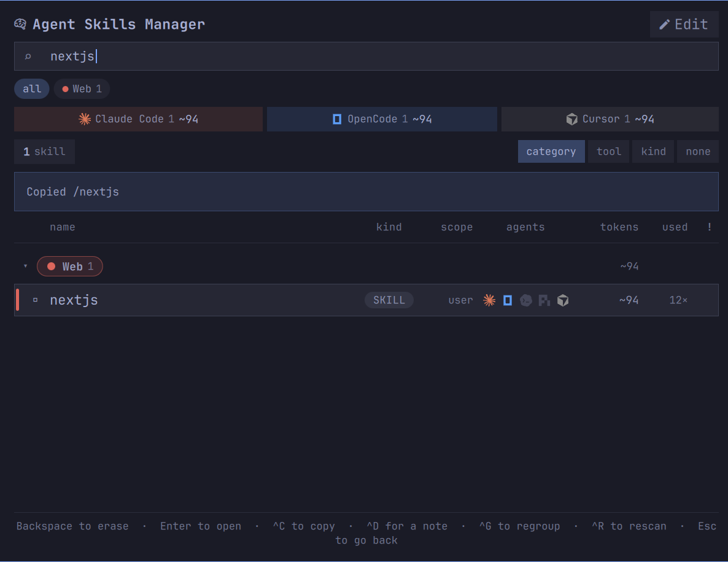This screenshot has width=728, height=562.
Task: Click the Web group ~94 tokens value
Action: [629, 266]
